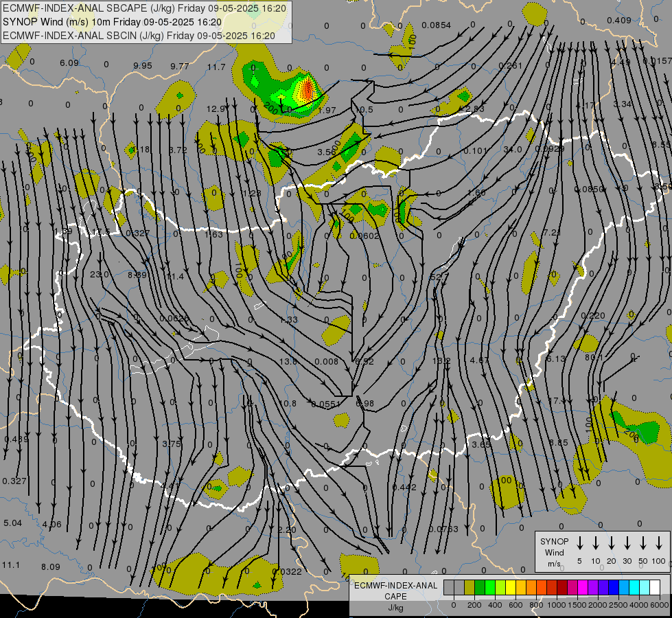Click the 5 m/s wind arrow in legend

pyautogui.click(x=579, y=543)
